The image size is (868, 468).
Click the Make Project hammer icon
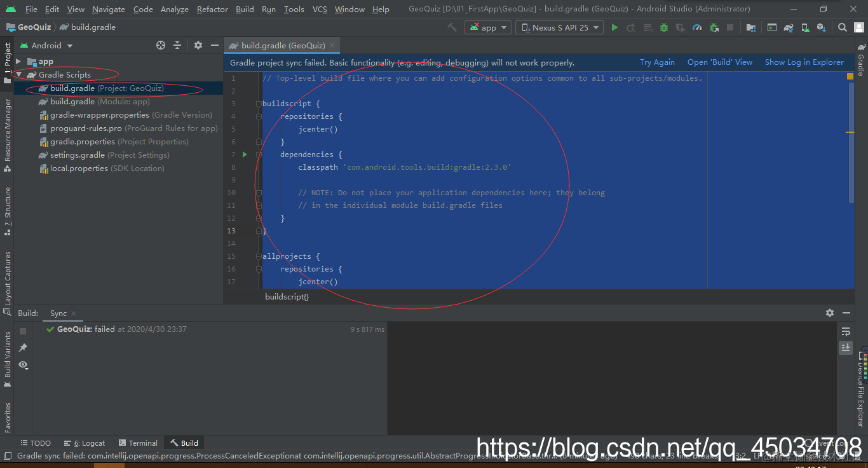click(x=452, y=27)
